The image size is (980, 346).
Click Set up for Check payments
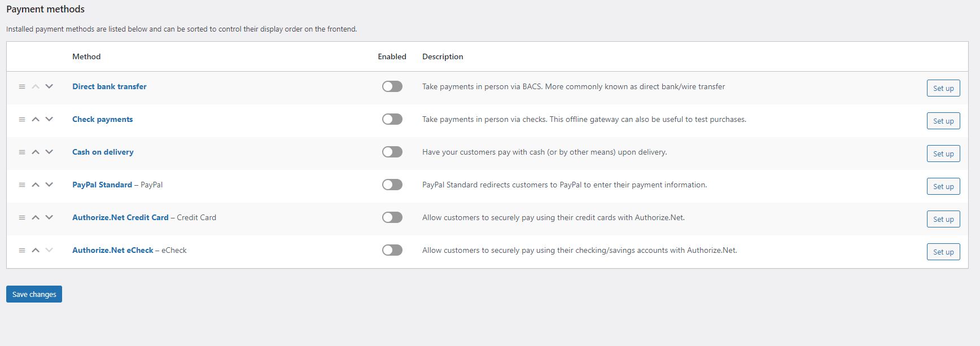[x=943, y=121]
